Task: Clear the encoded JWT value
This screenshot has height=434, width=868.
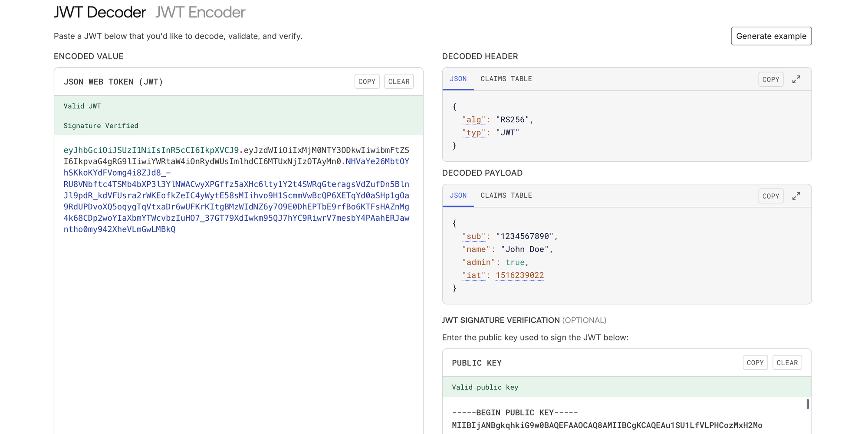Action: 398,81
